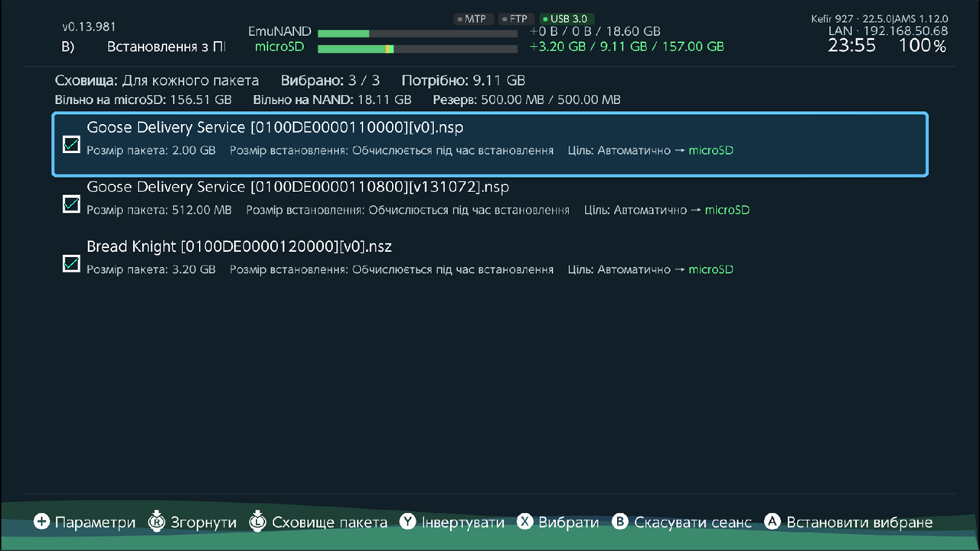The image size is (980, 551).
Task: Click the plus icon for Параметри
Action: coord(41,522)
